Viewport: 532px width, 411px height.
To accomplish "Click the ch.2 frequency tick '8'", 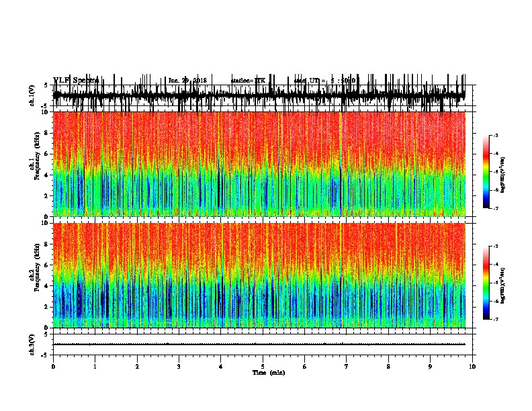I will 46,244.
